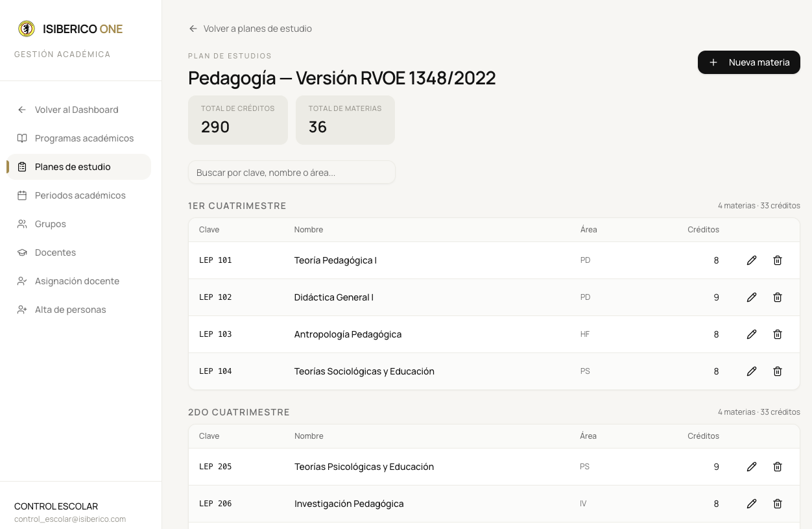Image resolution: width=812 pixels, height=529 pixels.
Task: Click the ISIBERICO ONE logo emblem
Action: tap(27, 29)
